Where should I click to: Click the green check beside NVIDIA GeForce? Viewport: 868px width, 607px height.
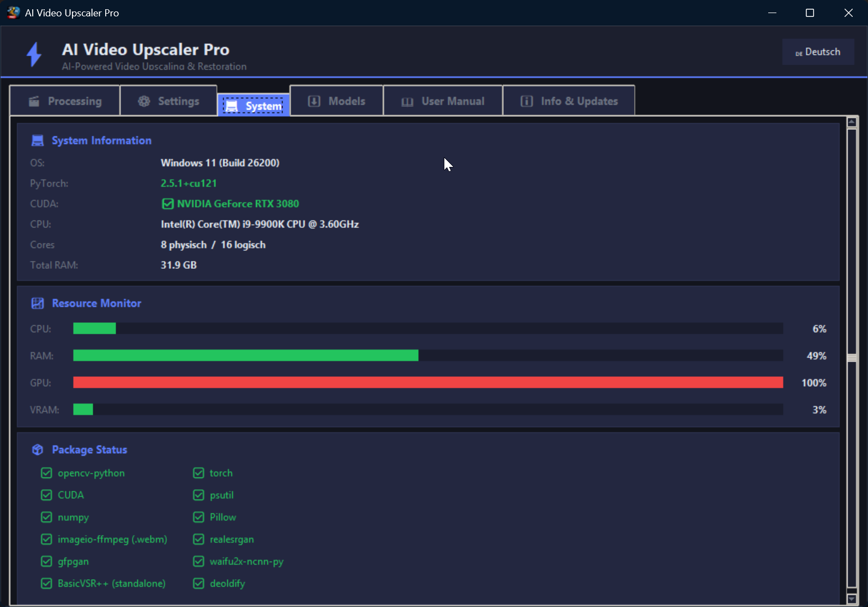click(x=168, y=204)
